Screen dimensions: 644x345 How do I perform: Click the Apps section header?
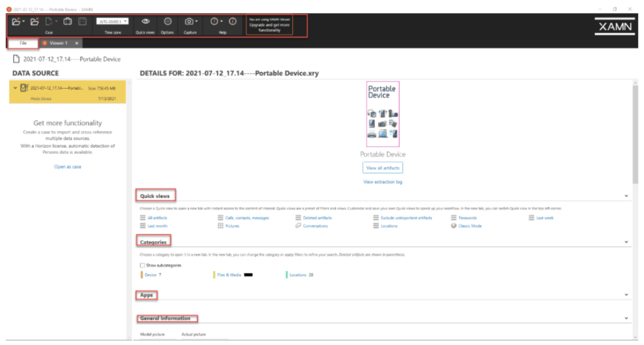click(146, 295)
